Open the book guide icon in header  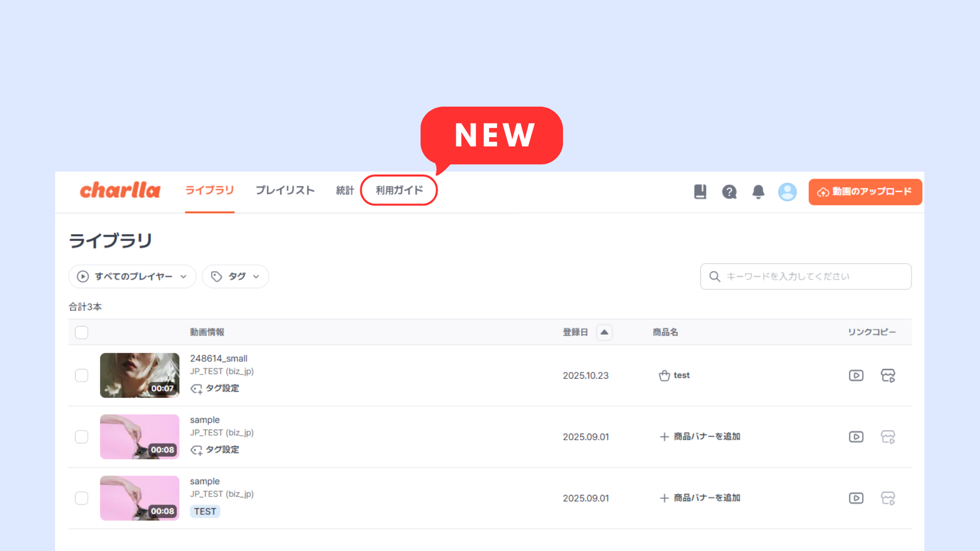click(x=700, y=192)
